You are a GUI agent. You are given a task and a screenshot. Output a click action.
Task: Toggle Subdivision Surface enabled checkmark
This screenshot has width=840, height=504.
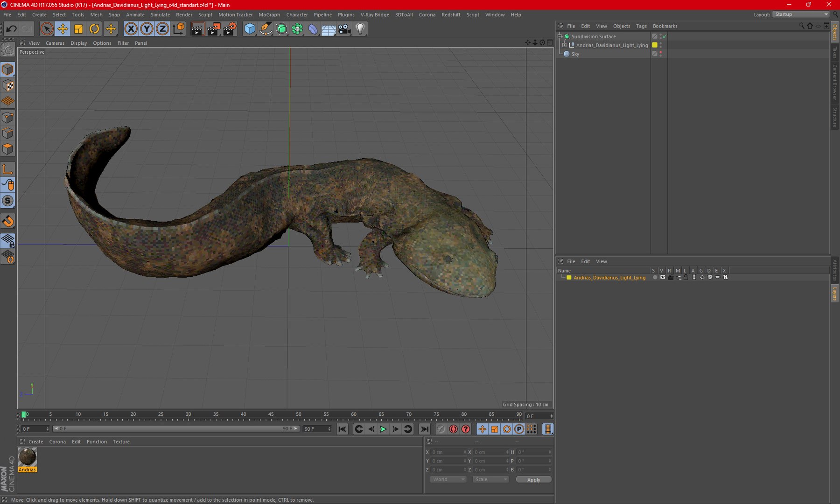pyautogui.click(x=664, y=36)
